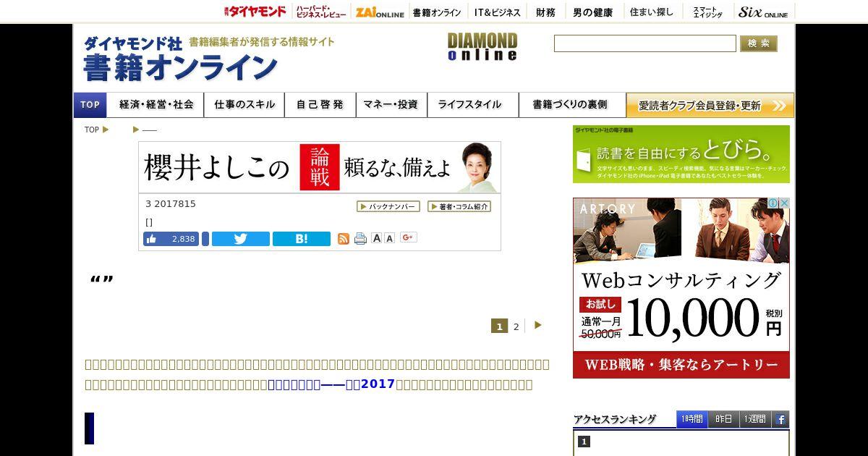Open ZAi ONLINE in top bar

click(x=380, y=12)
